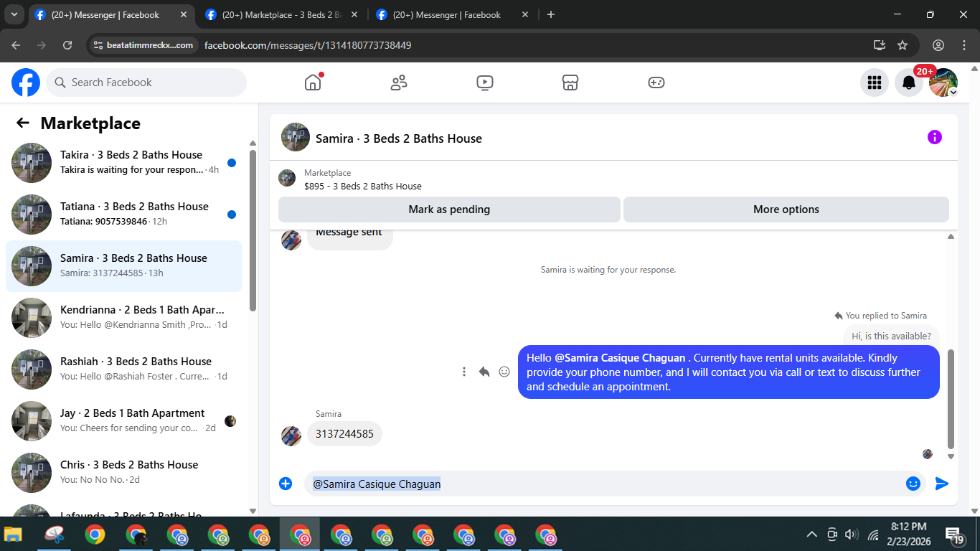Click the install app icon in address bar
This screenshot has width=980, height=551.
click(880, 45)
